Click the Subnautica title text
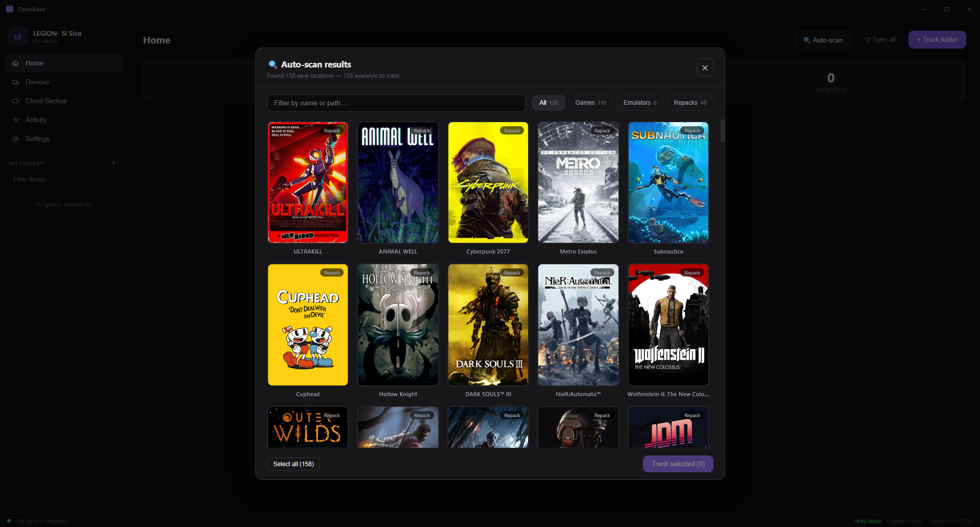Image resolution: width=980 pixels, height=527 pixels. click(x=668, y=251)
